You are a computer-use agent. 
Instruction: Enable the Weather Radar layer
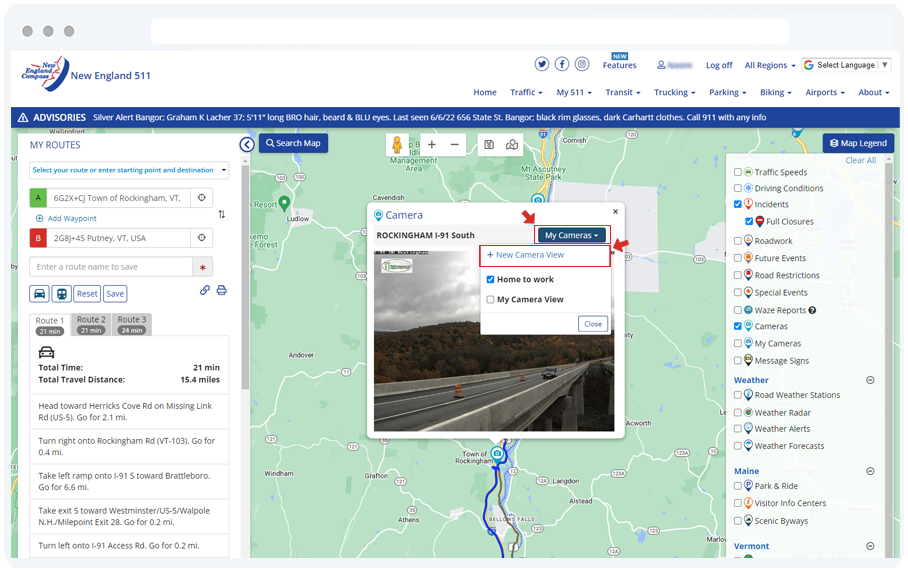[738, 412]
